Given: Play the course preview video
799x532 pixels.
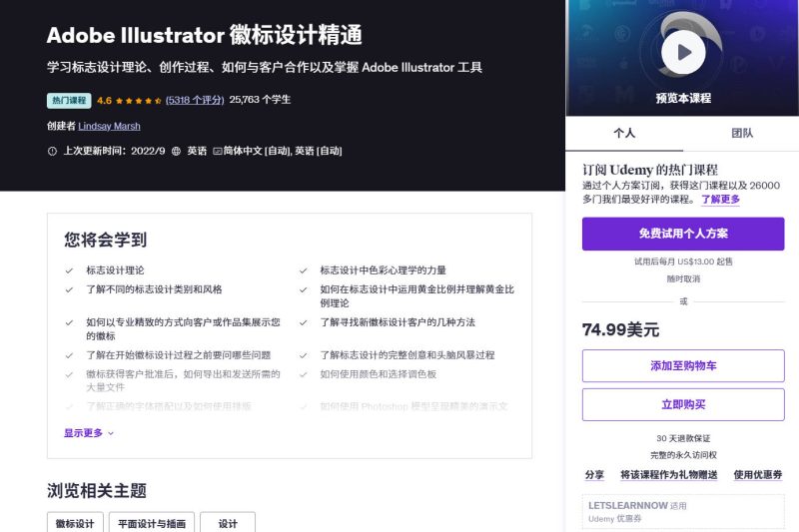Looking at the screenshot, I should [683, 52].
